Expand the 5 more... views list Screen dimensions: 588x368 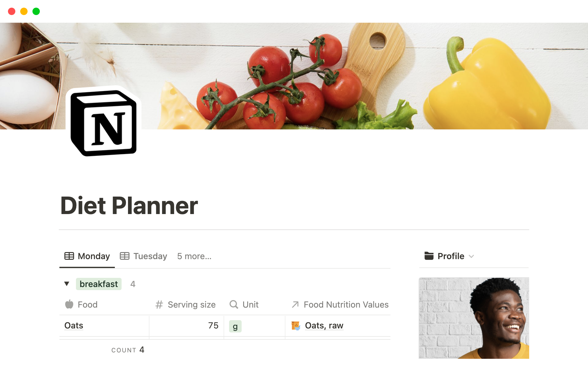[x=194, y=256]
